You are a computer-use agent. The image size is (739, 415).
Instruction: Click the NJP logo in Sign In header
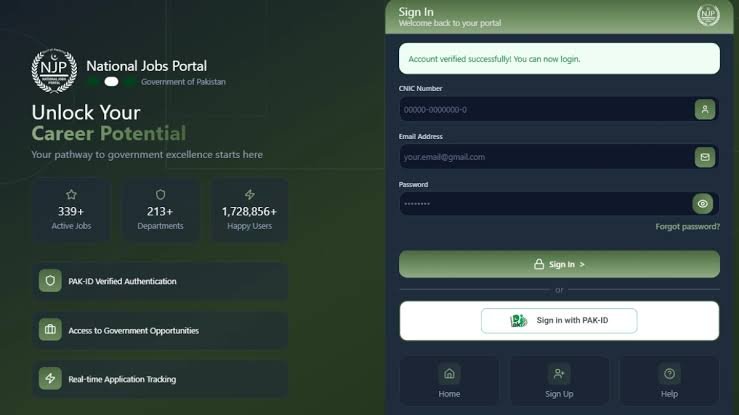(x=708, y=15)
